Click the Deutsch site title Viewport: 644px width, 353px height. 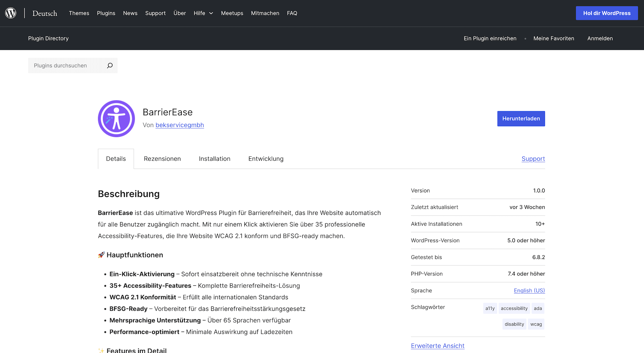click(45, 13)
